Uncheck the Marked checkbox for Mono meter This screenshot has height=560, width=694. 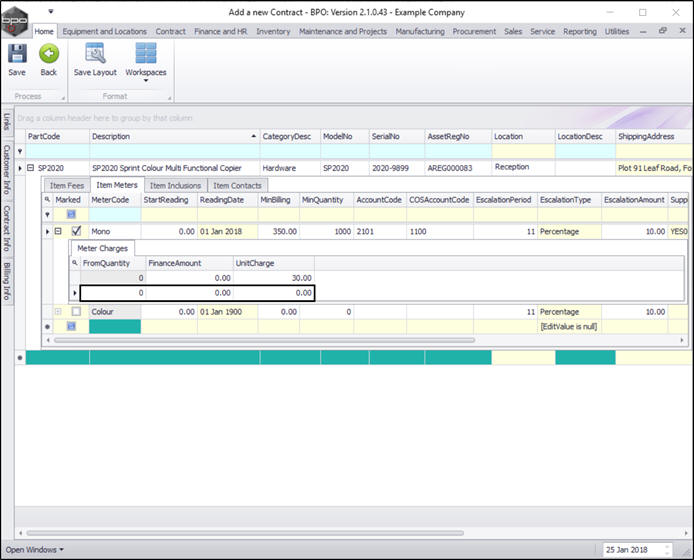(76, 231)
